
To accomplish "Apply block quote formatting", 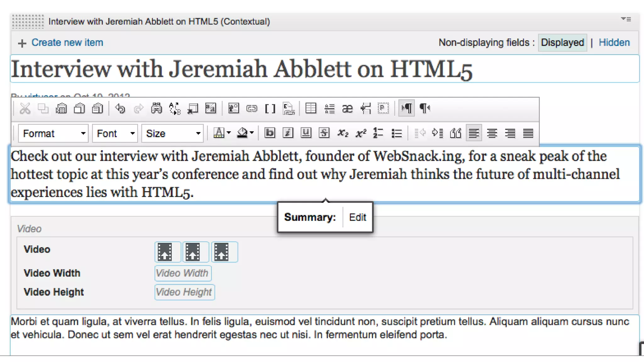I will [x=455, y=133].
